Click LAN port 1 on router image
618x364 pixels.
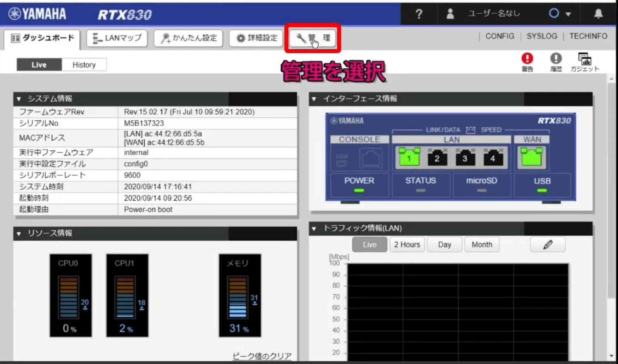pyautogui.click(x=409, y=157)
